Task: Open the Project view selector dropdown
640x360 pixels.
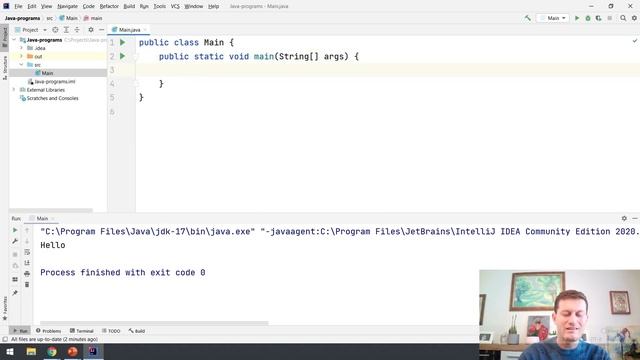Action: (31, 30)
